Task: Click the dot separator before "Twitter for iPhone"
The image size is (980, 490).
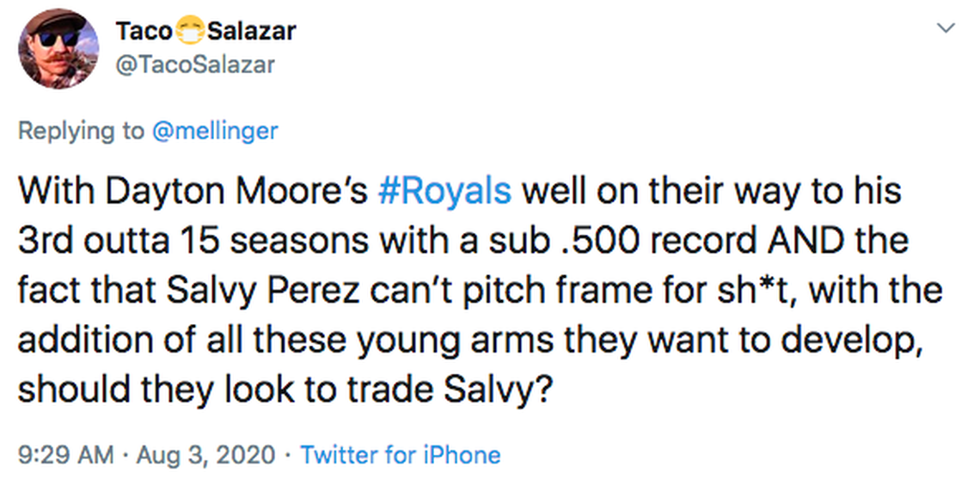Action: pos(287,455)
